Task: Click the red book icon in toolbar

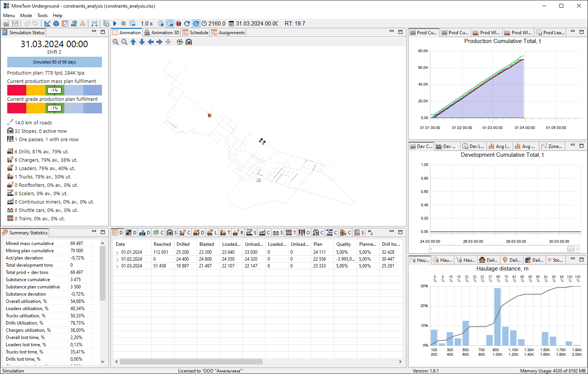Action: [x=178, y=24]
